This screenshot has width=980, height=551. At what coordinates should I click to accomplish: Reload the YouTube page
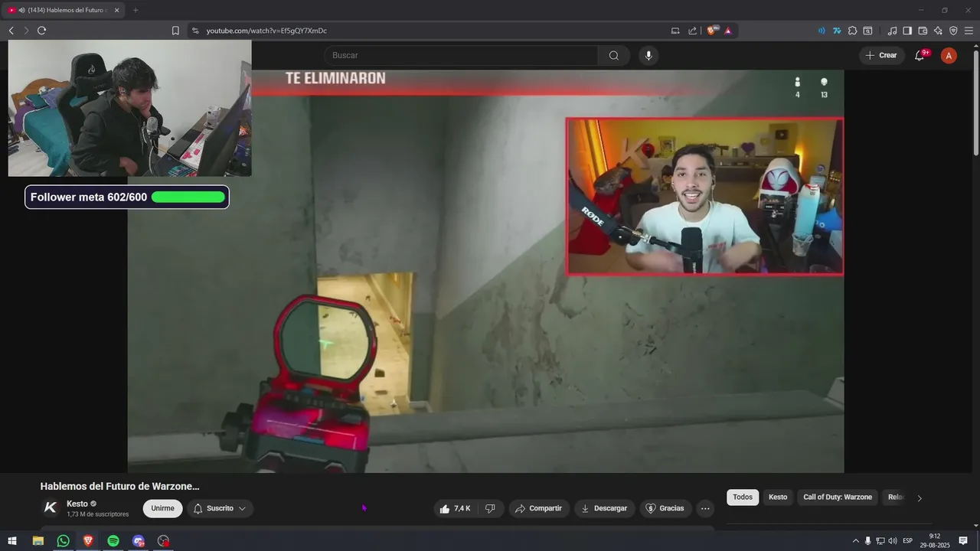41,31
